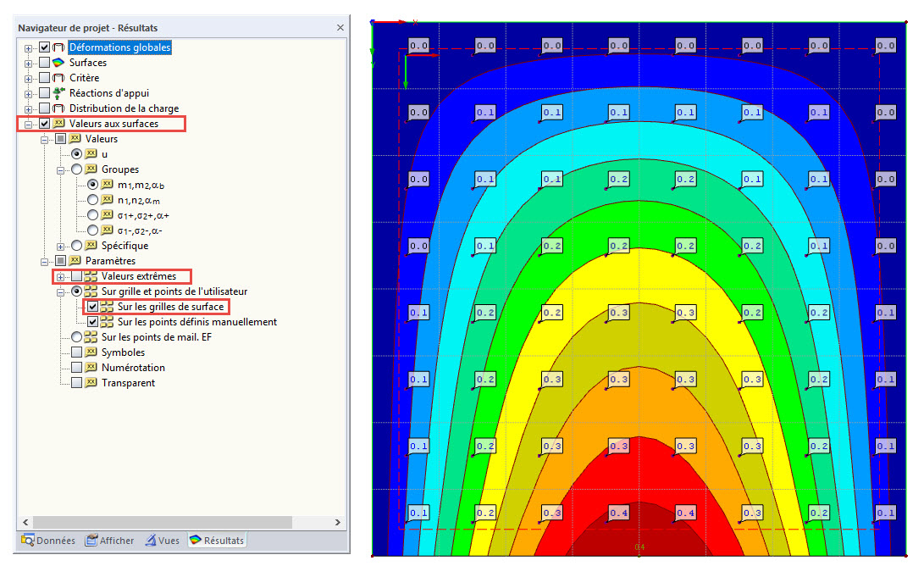
Task: Enable the Numérotation checkbox
Action: 76,368
